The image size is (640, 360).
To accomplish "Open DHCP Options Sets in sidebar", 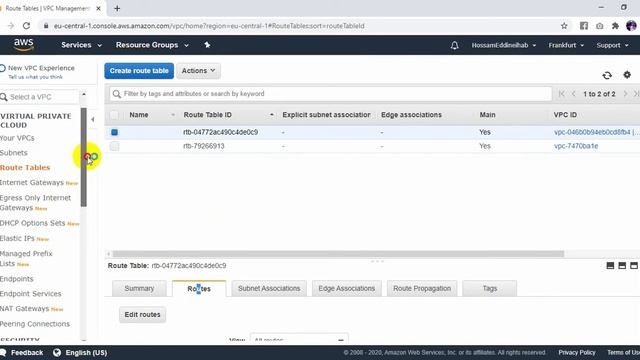I will point(33,223).
